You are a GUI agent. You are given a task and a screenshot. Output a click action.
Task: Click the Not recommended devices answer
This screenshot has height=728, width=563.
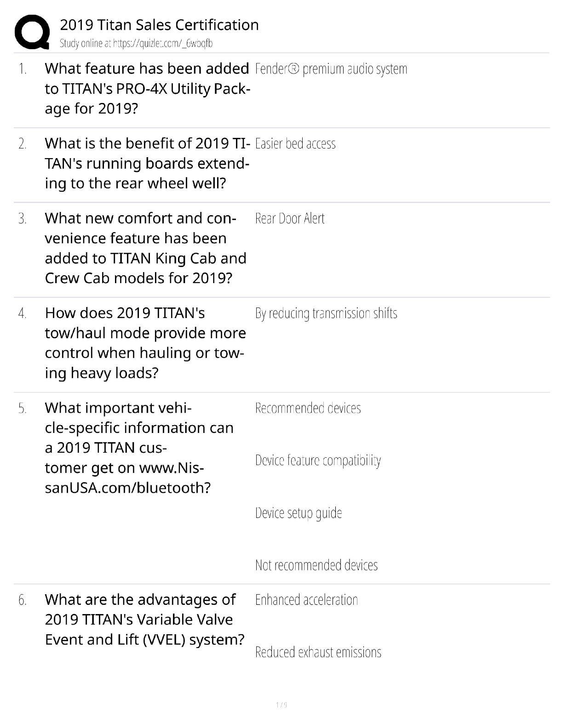(x=316, y=565)
